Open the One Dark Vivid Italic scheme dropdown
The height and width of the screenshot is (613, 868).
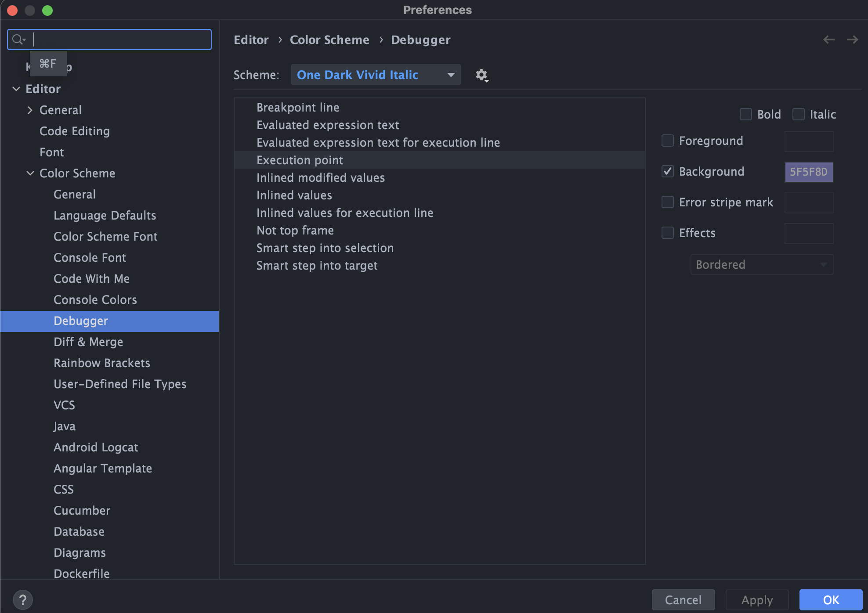(x=376, y=75)
